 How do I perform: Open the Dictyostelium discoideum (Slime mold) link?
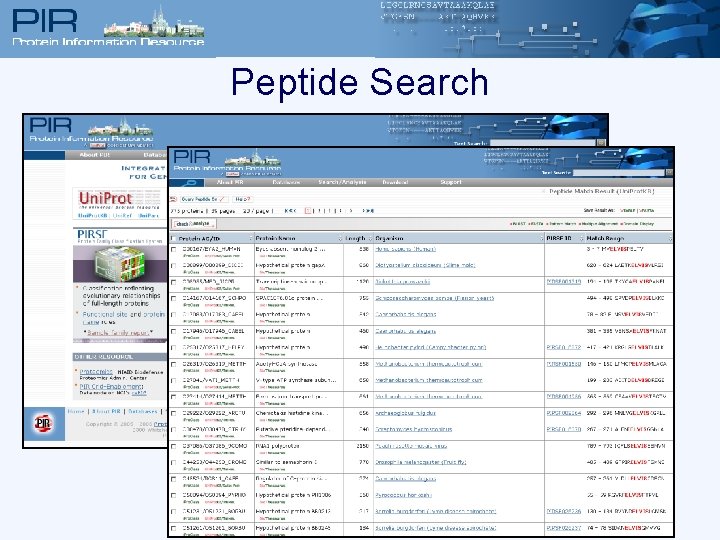tap(425, 265)
